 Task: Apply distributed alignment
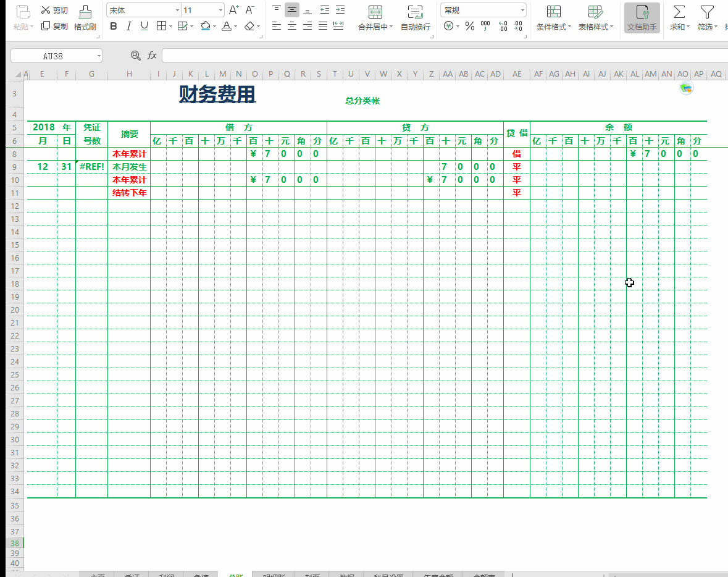338,26
